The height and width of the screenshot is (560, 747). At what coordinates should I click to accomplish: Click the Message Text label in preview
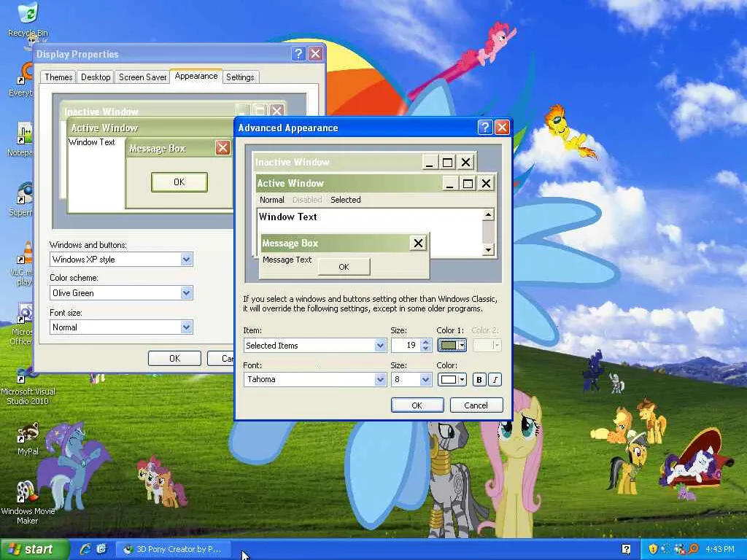[x=287, y=260]
